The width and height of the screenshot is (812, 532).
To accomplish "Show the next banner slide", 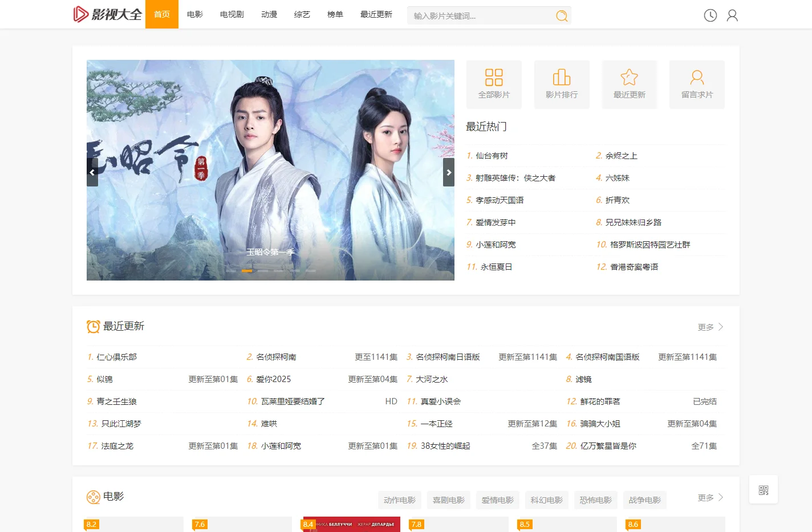I will [x=449, y=172].
